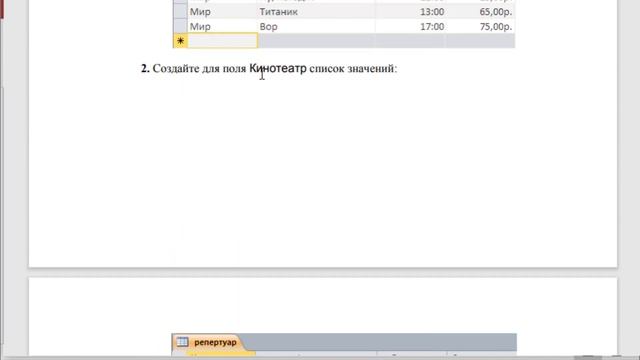Click the '75,00р.' price cell

(x=480, y=27)
